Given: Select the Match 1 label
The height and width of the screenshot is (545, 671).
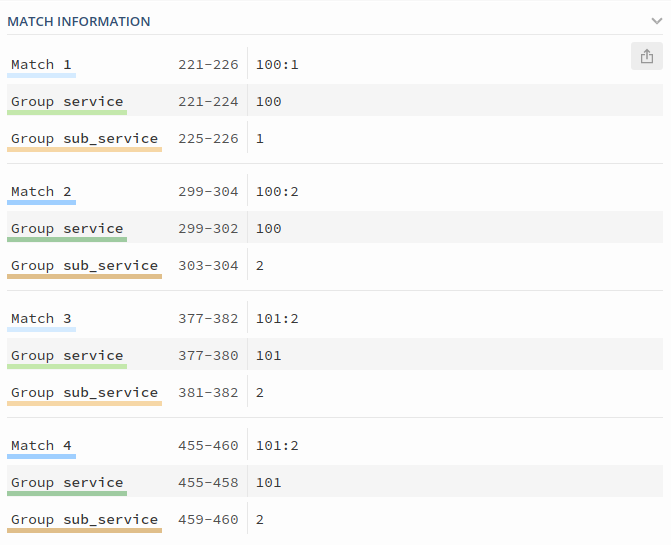Looking at the screenshot, I should pyautogui.click(x=41, y=65).
